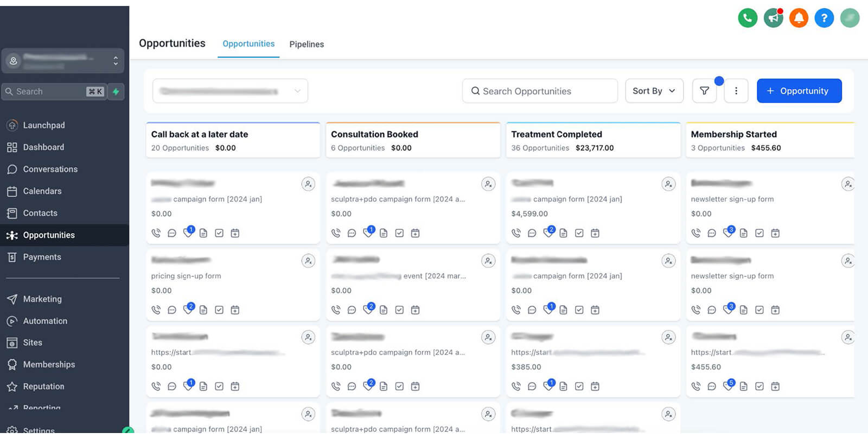
Task: Click assign-user icon on $4,599.00 card
Action: pos(668,184)
